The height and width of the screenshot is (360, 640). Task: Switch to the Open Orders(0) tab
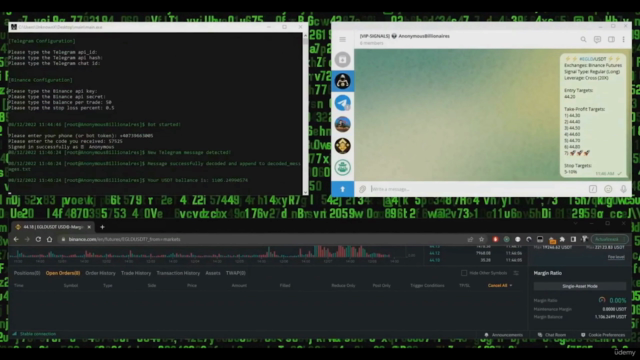(63, 273)
